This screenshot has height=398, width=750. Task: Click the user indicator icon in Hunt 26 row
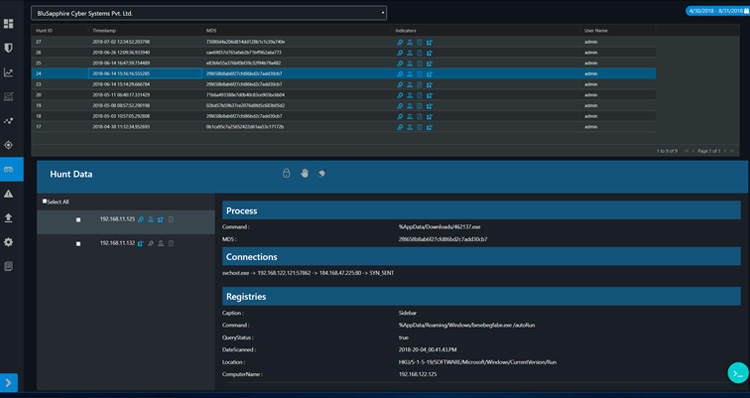click(x=409, y=53)
